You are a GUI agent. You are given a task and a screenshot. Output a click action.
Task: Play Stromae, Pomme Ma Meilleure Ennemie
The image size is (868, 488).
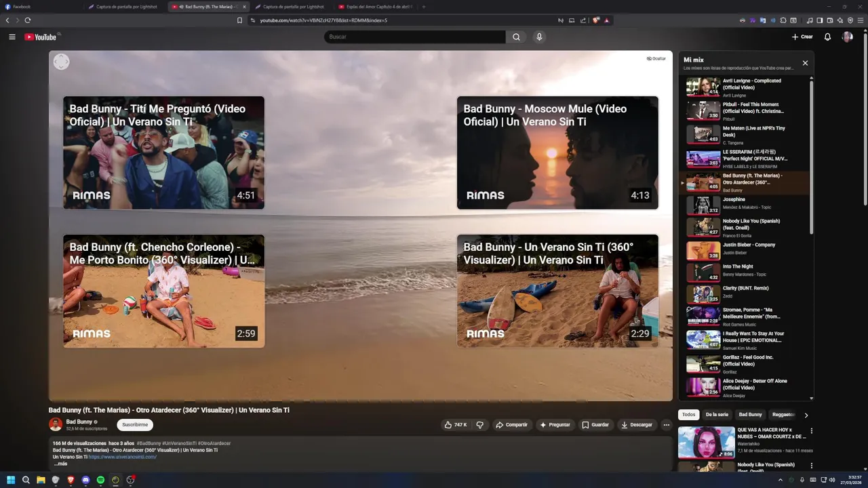pos(745,317)
